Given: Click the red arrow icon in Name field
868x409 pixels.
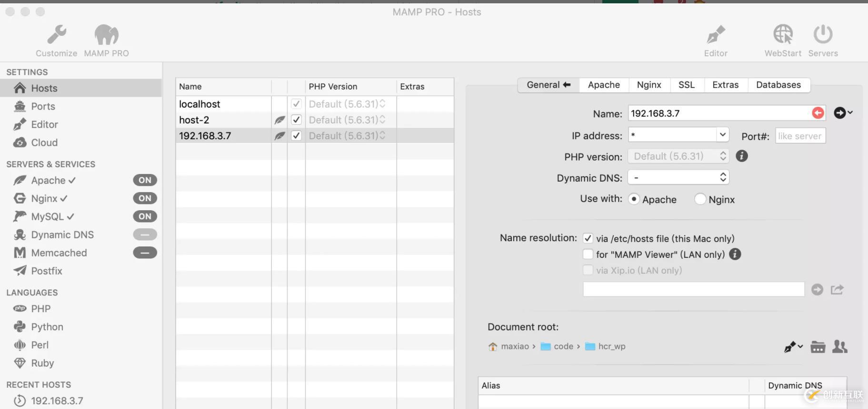Looking at the screenshot, I should 818,113.
